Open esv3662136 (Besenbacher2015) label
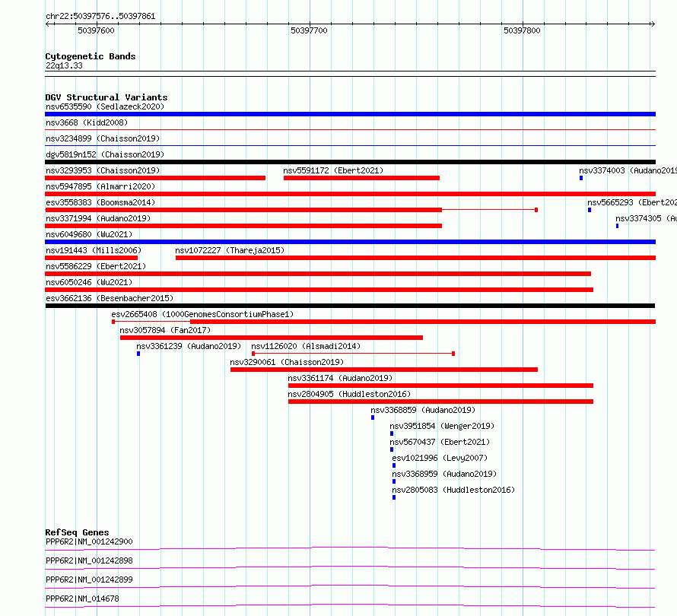This screenshot has height=616, width=677. tap(110, 298)
